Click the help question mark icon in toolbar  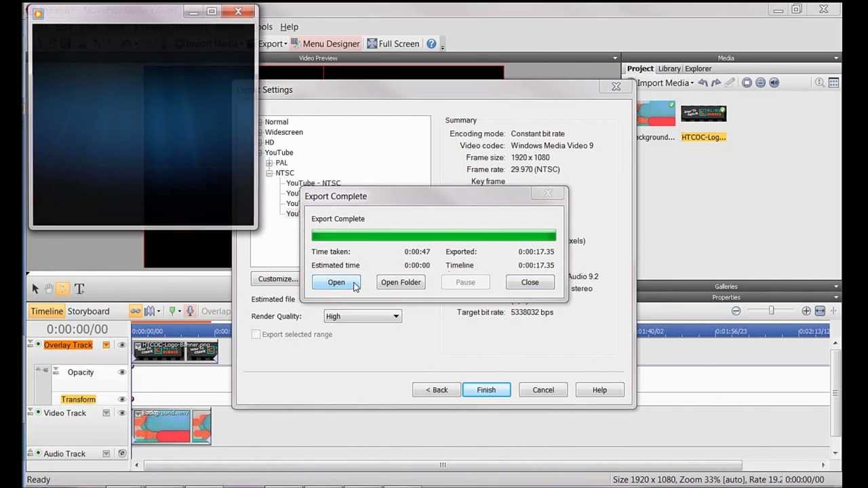[x=431, y=44]
